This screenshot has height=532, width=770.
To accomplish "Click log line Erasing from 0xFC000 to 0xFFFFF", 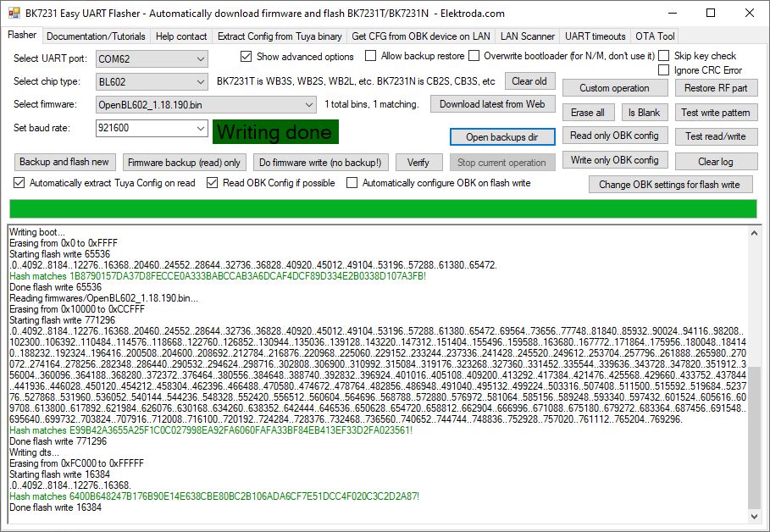I will pos(76,463).
